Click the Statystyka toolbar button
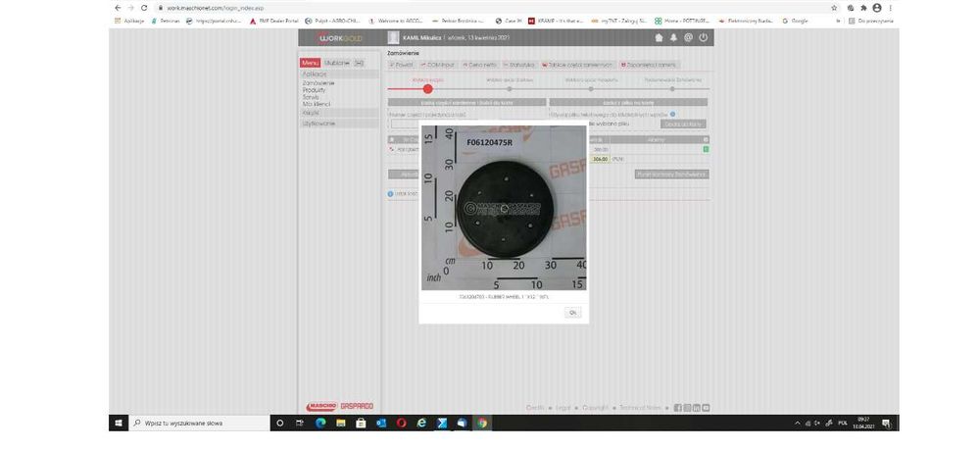The image size is (980, 450). [519, 65]
